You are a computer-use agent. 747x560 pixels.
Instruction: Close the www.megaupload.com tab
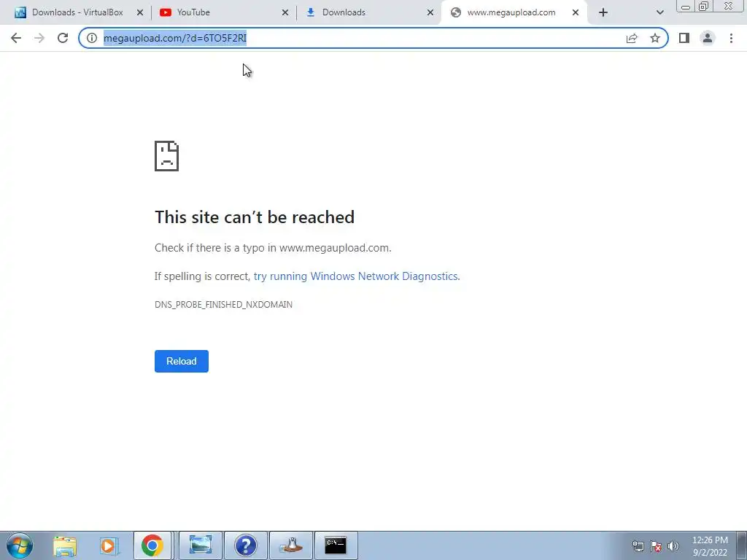point(576,12)
